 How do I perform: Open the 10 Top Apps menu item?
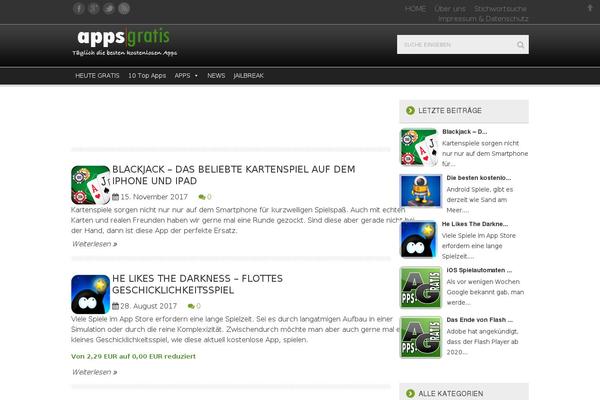[x=147, y=76]
